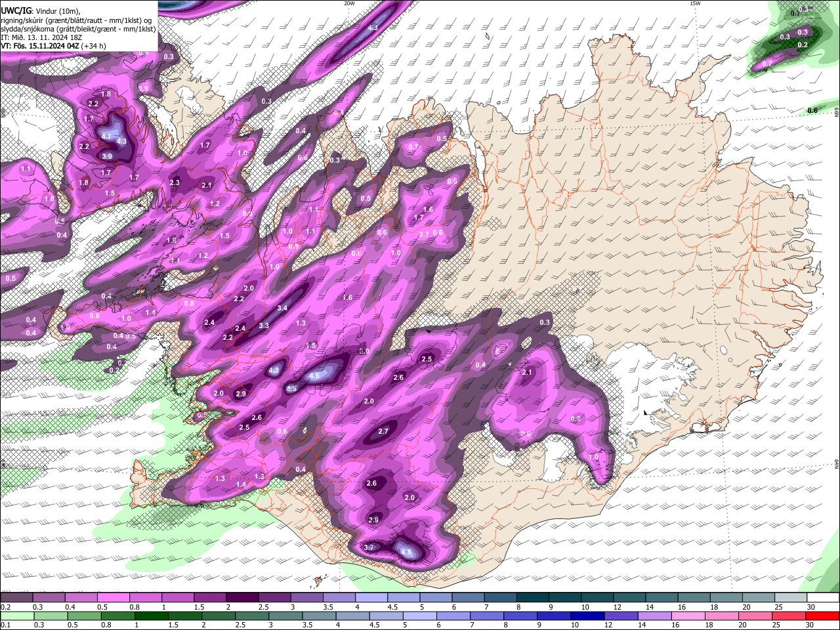Click the 3.4 precipitation value

(282, 308)
